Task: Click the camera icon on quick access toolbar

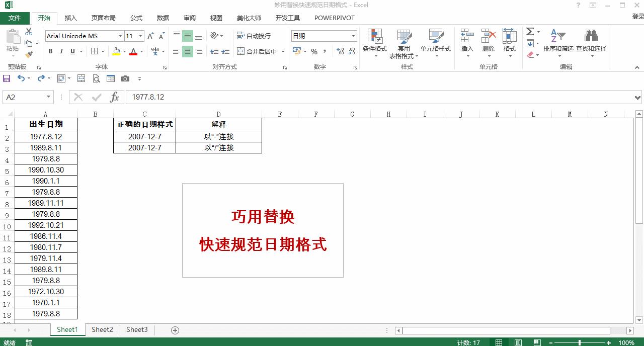Action: (125, 78)
